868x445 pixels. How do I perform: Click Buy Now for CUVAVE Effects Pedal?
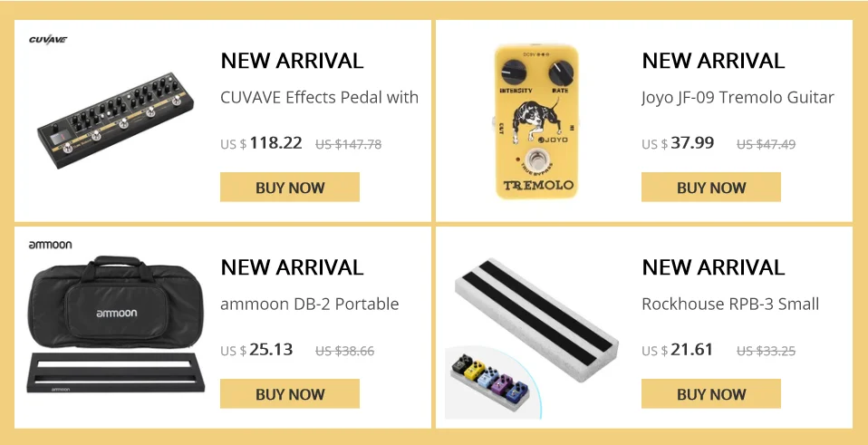click(290, 187)
